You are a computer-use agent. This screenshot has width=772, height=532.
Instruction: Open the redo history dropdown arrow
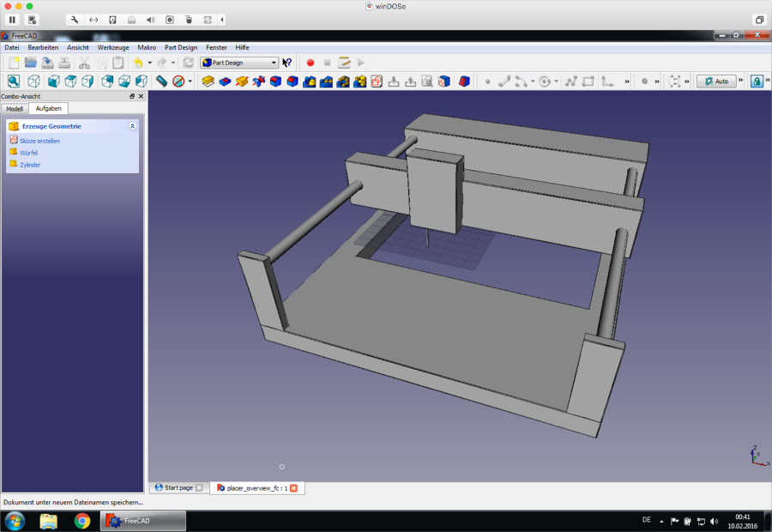(172, 63)
